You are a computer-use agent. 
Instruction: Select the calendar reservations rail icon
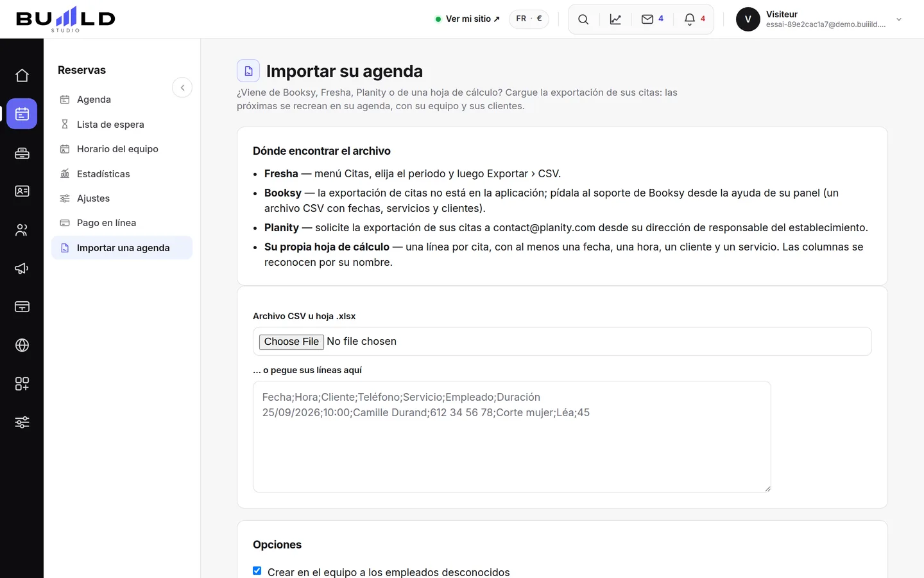click(22, 114)
